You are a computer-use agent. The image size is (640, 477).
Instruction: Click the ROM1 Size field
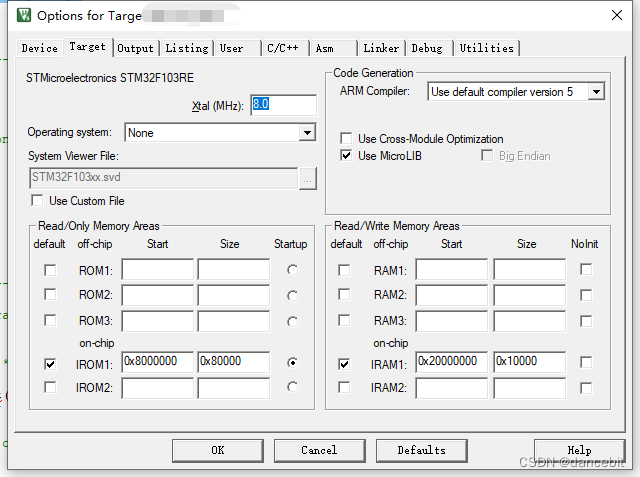(234, 269)
